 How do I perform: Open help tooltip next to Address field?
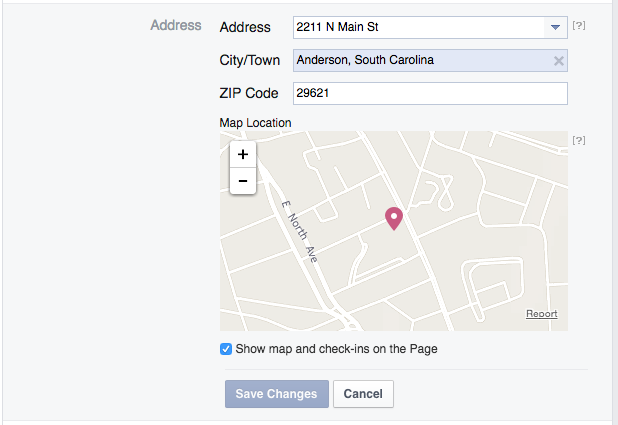(579, 26)
